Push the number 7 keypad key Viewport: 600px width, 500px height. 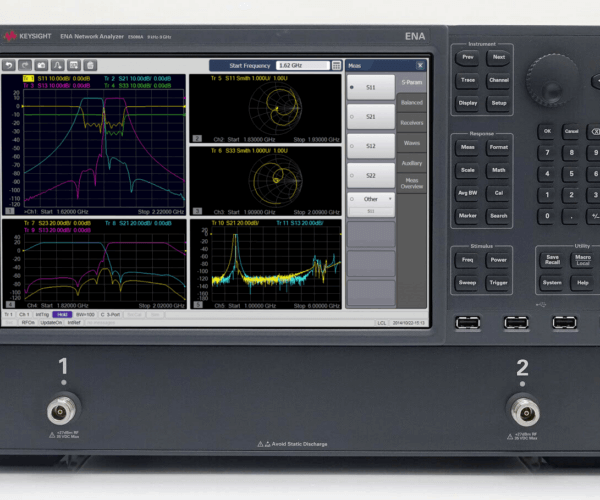547,153
